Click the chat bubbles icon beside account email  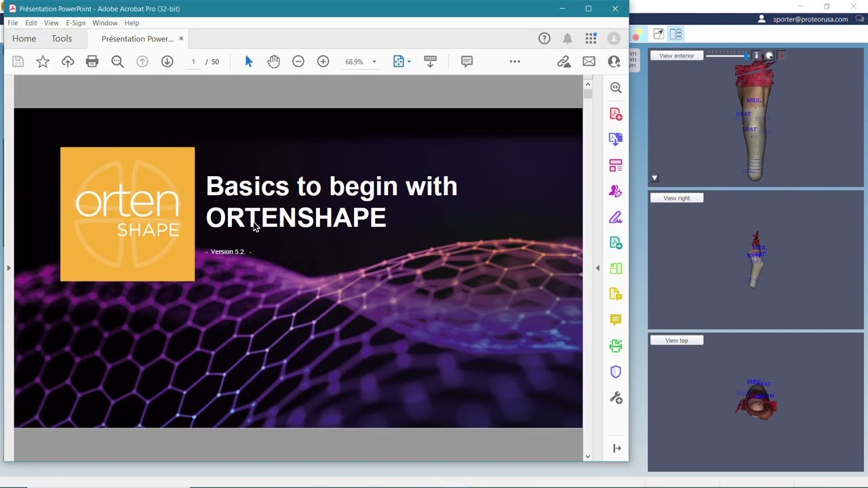coord(860,19)
